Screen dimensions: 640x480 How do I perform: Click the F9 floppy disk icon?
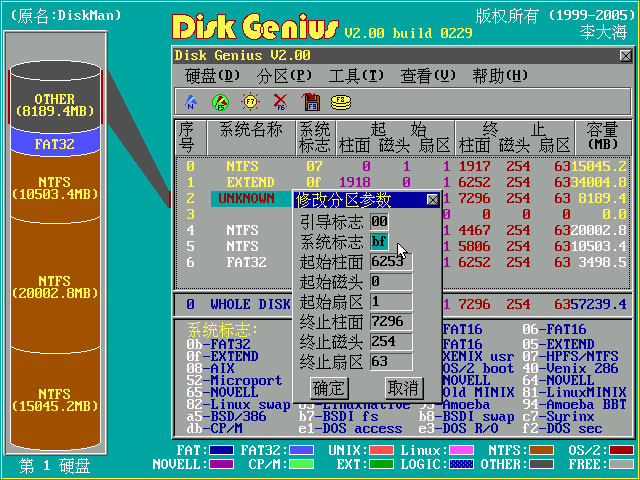(x=311, y=102)
